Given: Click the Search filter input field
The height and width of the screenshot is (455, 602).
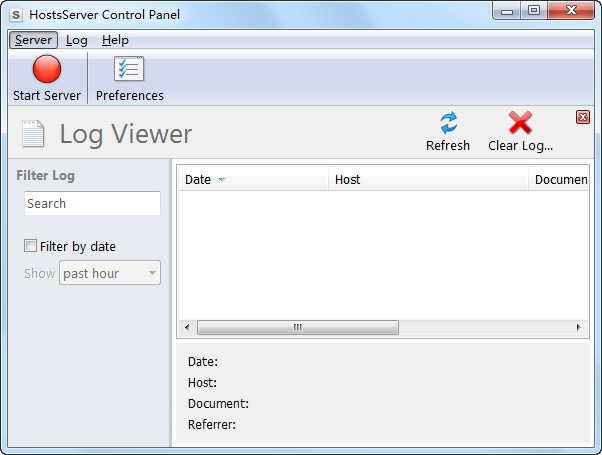Looking at the screenshot, I should click(x=92, y=204).
